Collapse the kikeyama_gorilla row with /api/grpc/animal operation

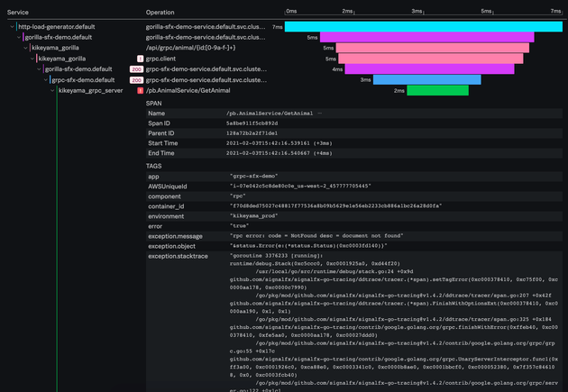pos(25,48)
